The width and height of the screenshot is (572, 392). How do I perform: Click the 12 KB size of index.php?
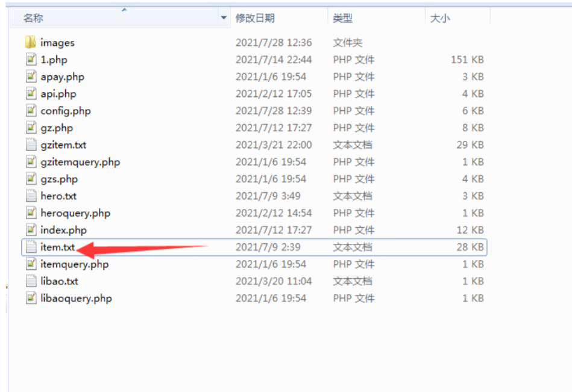[x=470, y=230]
